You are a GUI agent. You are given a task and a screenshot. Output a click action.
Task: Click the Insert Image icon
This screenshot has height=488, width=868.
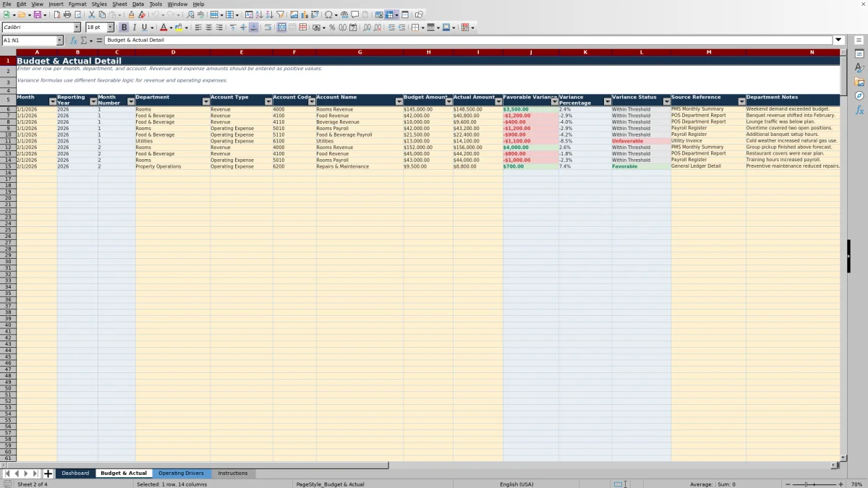pyautogui.click(x=294, y=14)
